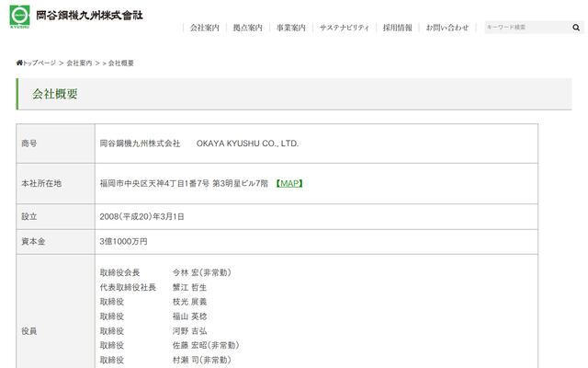Select the name 河野 吉弘

[x=189, y=331]
